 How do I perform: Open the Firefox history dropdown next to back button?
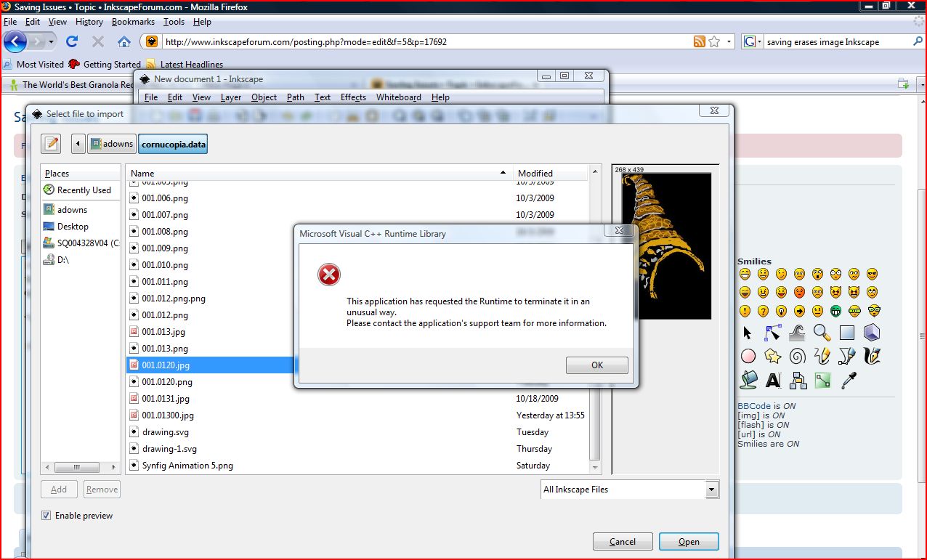pyautogui.click(x=51, y=41)
